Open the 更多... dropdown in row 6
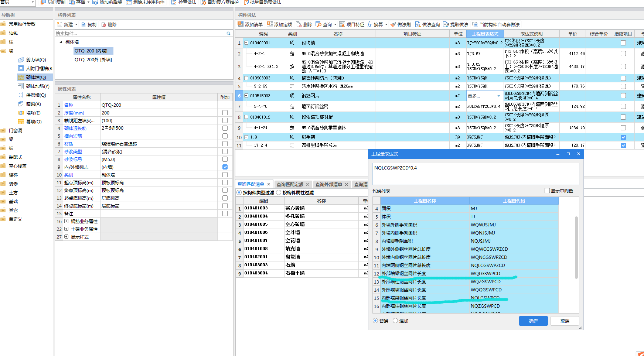 (498, 96)
